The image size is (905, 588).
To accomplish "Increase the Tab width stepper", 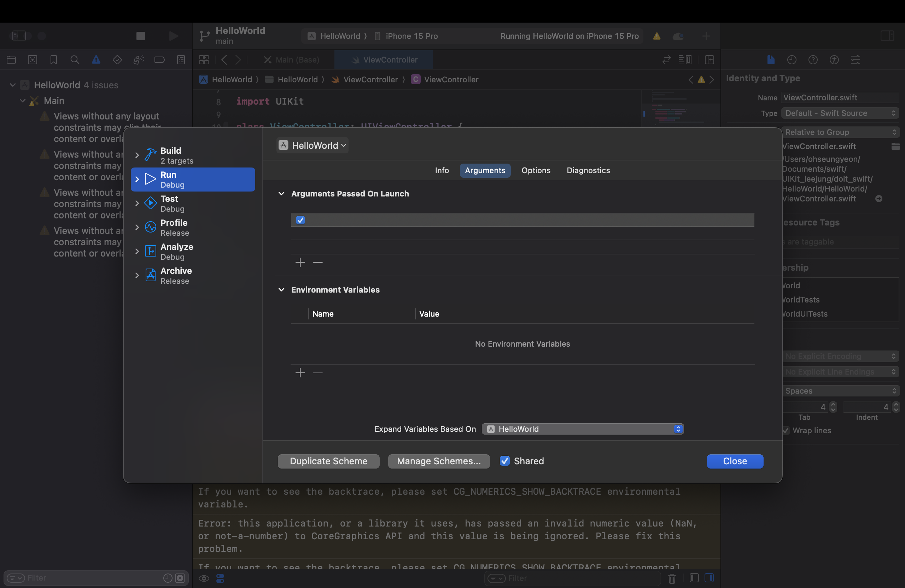I will 833,404.
